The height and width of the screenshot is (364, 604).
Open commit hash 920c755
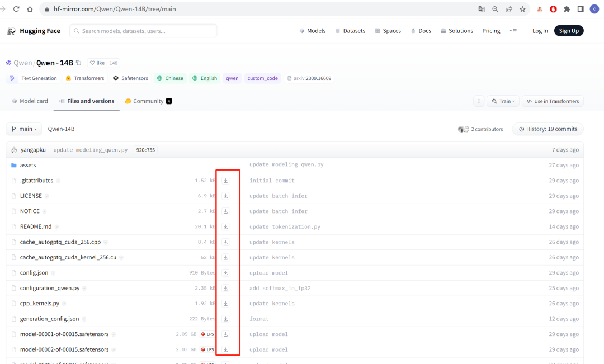[145, 150]
